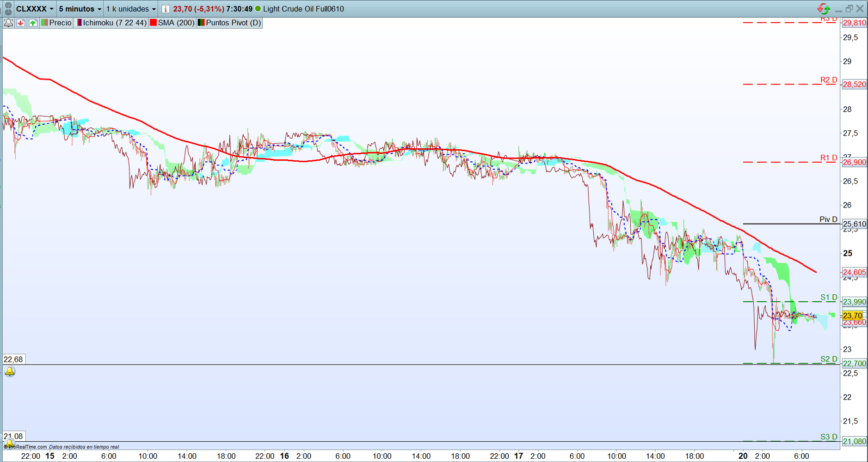Click the 21,5 tick on price axis

pyautogui.click(x=850, y=421)
